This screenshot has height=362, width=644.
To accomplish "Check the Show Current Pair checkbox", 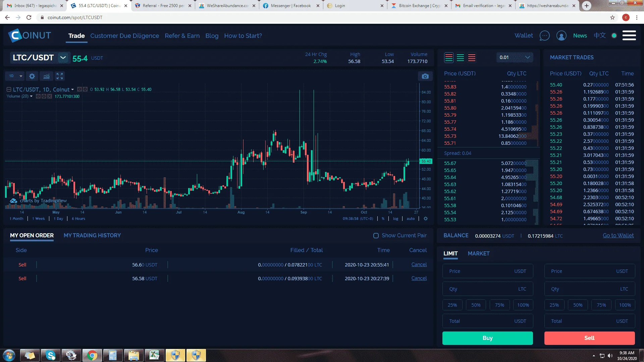I will [x=376, y=236].
